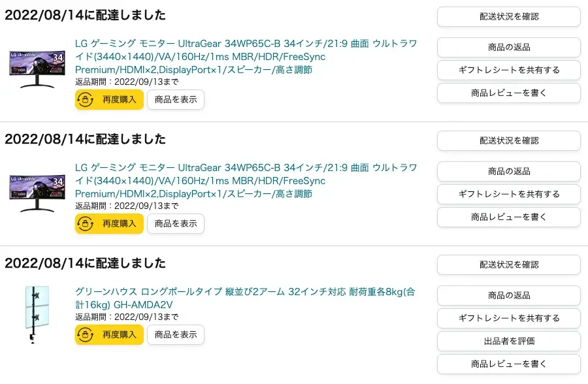Click the reorder cart icon on GH-AMDA2V order
Image resolution: width=588 pixels, height=384 pixels.
[86, 335]
